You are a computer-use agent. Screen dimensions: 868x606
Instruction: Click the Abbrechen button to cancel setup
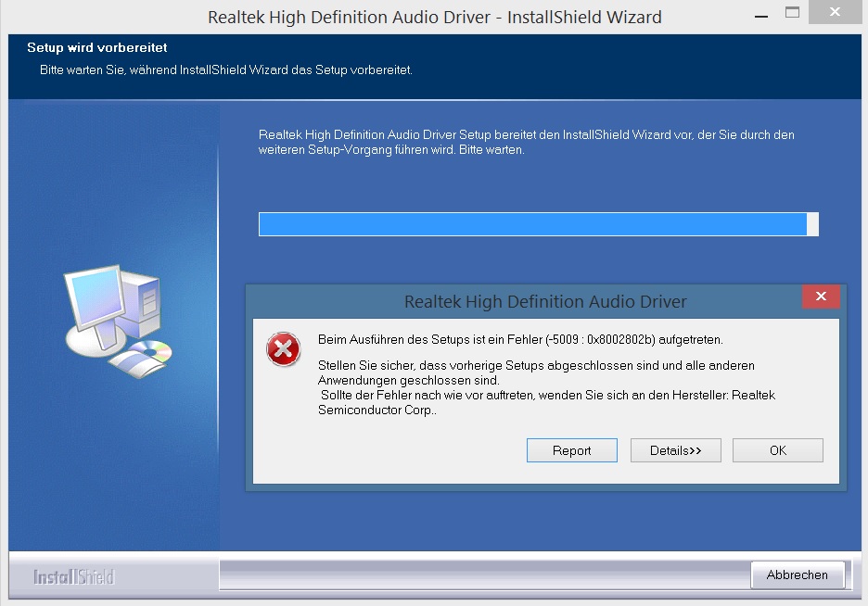pos(798,575)
